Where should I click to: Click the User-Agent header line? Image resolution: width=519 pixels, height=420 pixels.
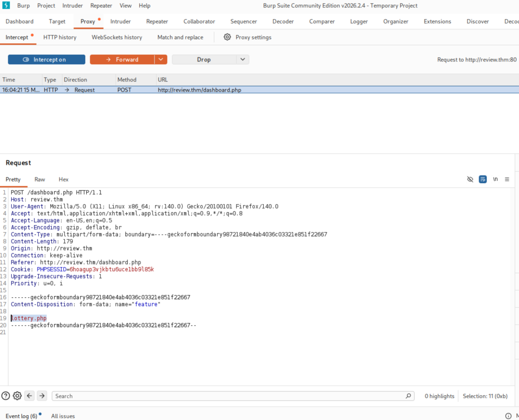coord(144,206)
